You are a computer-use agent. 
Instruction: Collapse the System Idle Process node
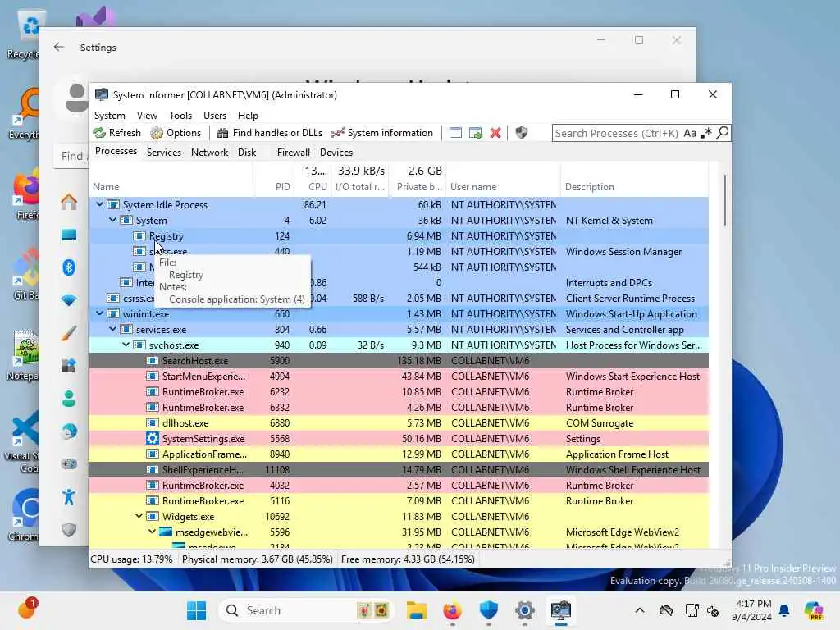tap(99, 204)
